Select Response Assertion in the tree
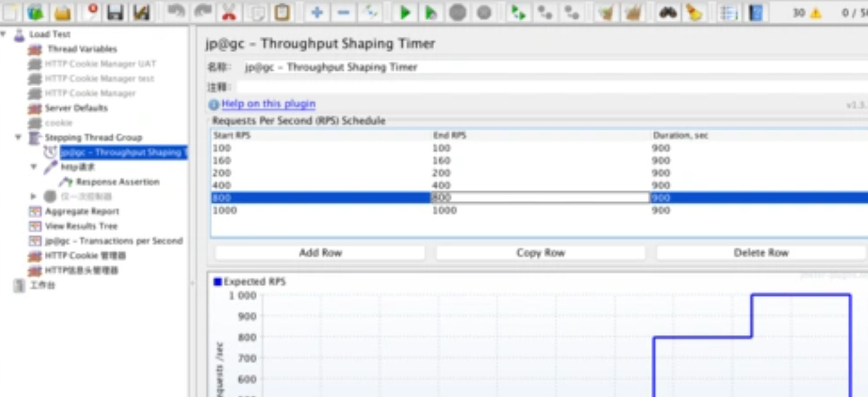The image size is (868, 397). tap(118, 181)
